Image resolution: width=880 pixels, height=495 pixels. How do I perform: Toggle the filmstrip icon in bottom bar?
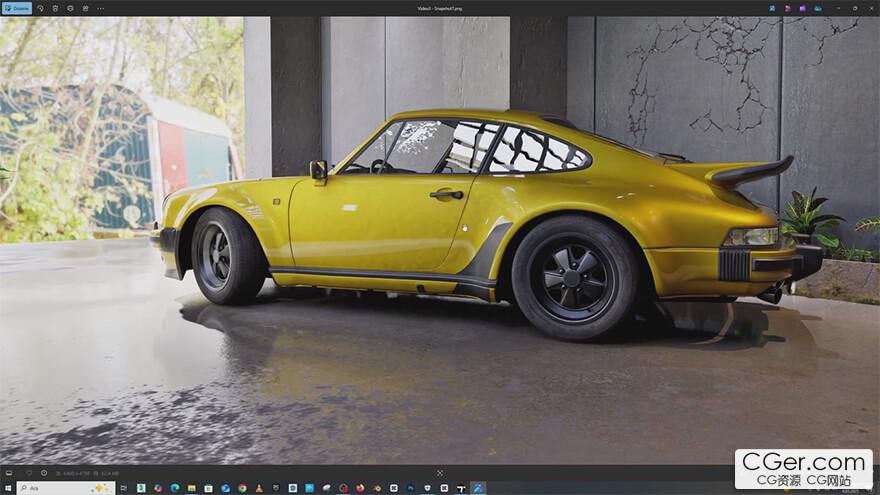9,473
